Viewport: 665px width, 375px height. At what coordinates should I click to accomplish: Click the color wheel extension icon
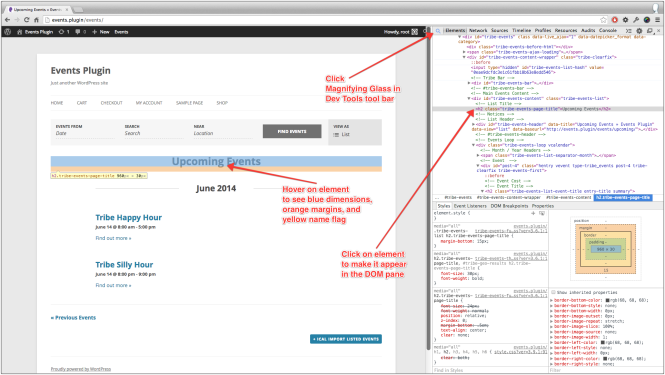pyautogui.click(x=647, y=20)
